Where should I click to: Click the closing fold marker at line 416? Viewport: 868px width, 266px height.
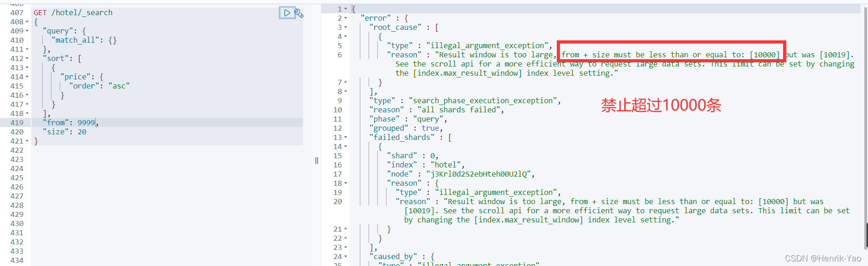(27, 95)
